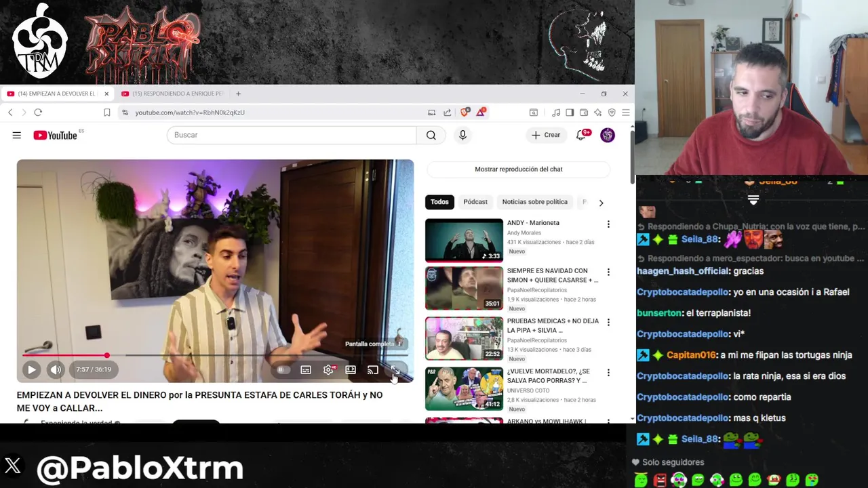Close the EMPIEZAN A DEVOLVER browser tab
This screenshot has width=868, height=488.
(106, 94)
